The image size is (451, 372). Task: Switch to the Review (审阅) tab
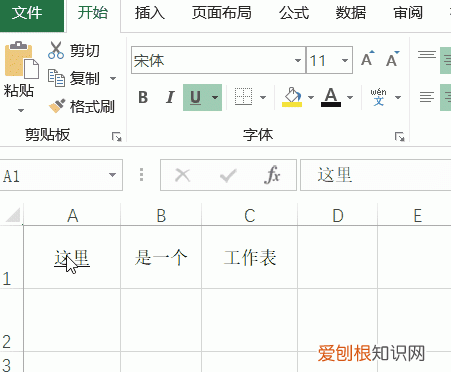click(408, 13)
